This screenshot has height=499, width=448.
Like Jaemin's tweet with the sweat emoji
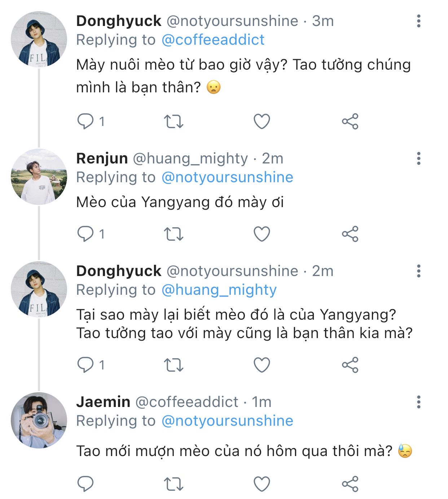point(262,484)
